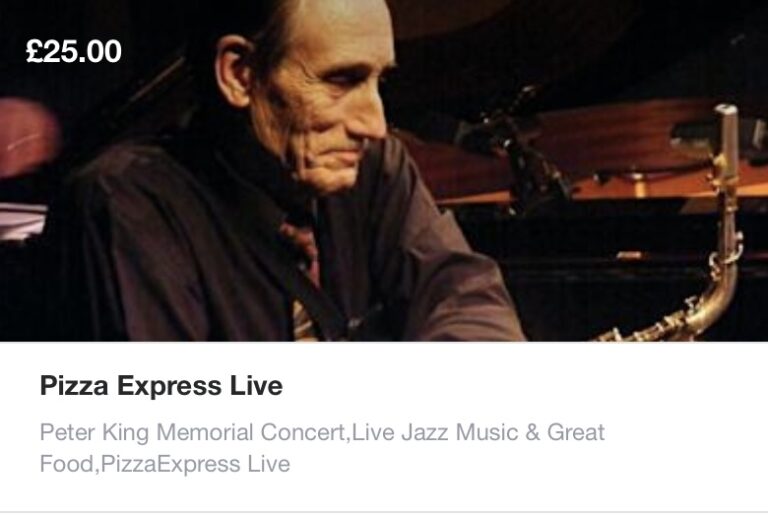The width and height of the screenshot is (768, 516).
Task: Click the blurred pink object at photo edge
Action: pyautogui.click(x=27, y=137)
